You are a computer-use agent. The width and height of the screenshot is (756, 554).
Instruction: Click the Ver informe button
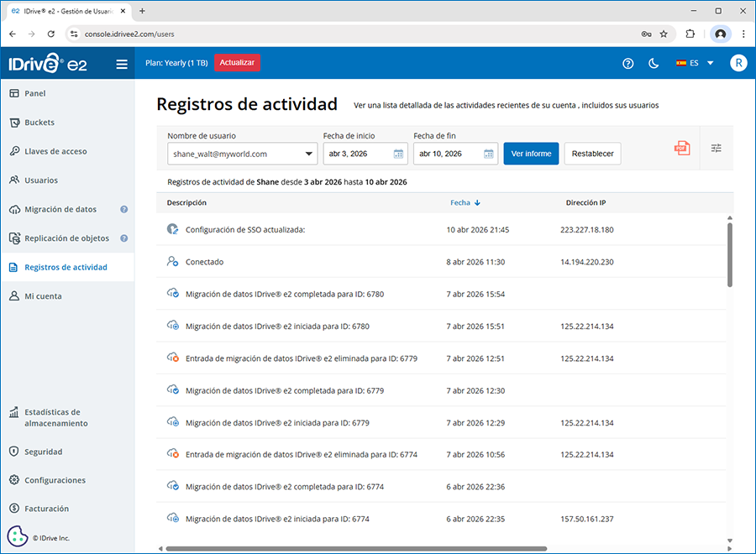[531, 154]
